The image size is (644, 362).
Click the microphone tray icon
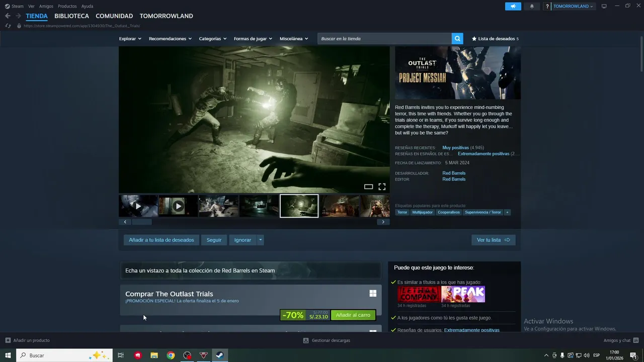point(562,355)
